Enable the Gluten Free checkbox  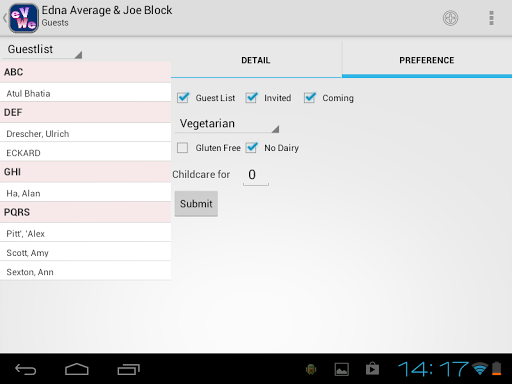pos(182,148)
